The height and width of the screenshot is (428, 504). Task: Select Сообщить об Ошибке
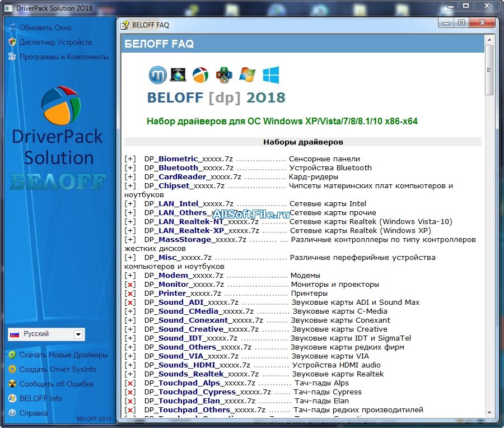click(56, 384)
